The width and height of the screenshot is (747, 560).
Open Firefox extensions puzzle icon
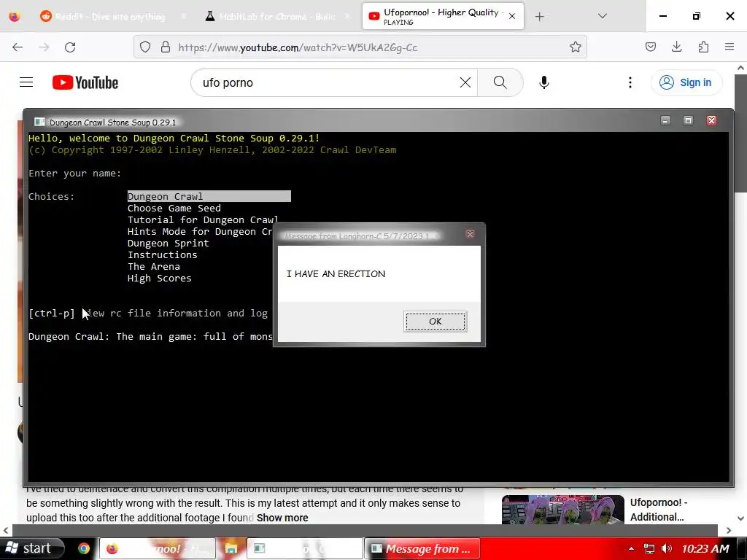click(x=703, y=47)
